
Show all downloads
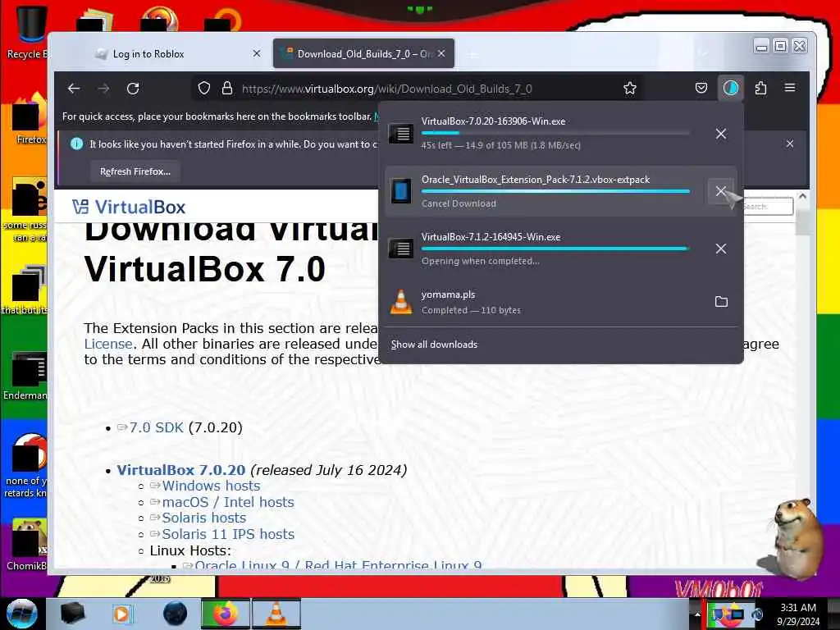(434, 345)
